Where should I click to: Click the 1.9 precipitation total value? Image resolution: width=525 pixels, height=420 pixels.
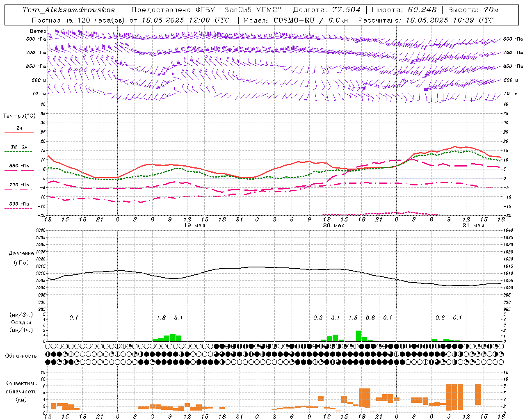tap(353, 317)
